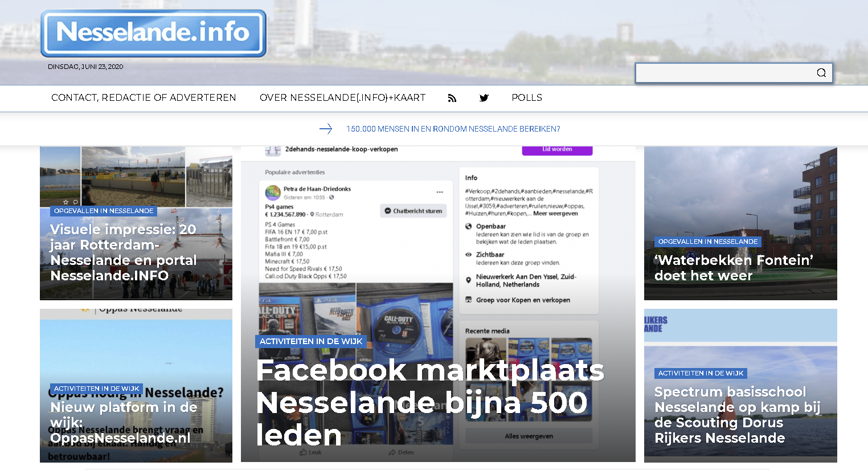The width and height of the screenshot is (868, 470).
Task: Click the arrow icon before the 150.000 mensen banner
Action: click(326, 129)
